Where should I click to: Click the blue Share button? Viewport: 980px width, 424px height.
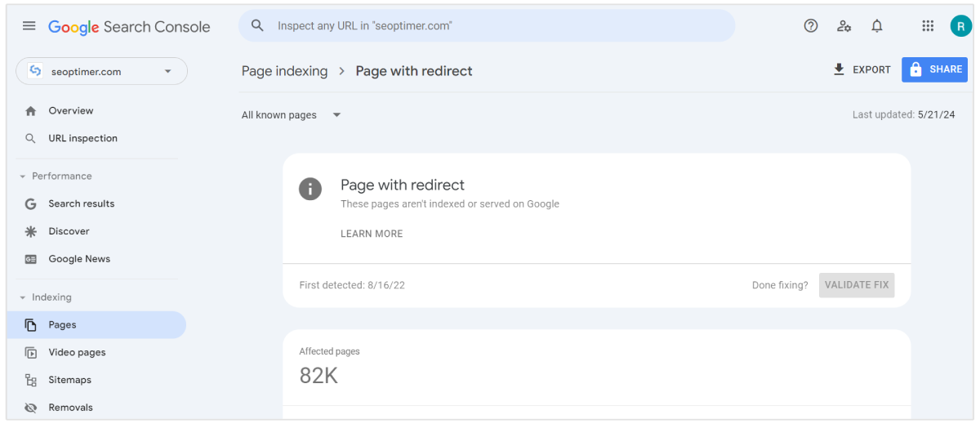pos(934,70)
